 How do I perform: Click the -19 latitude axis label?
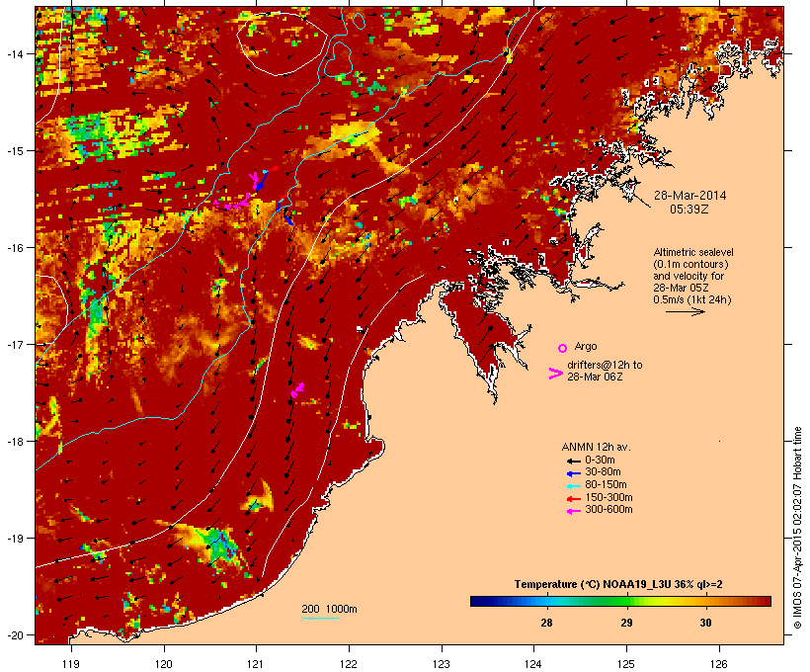point(14,539)
